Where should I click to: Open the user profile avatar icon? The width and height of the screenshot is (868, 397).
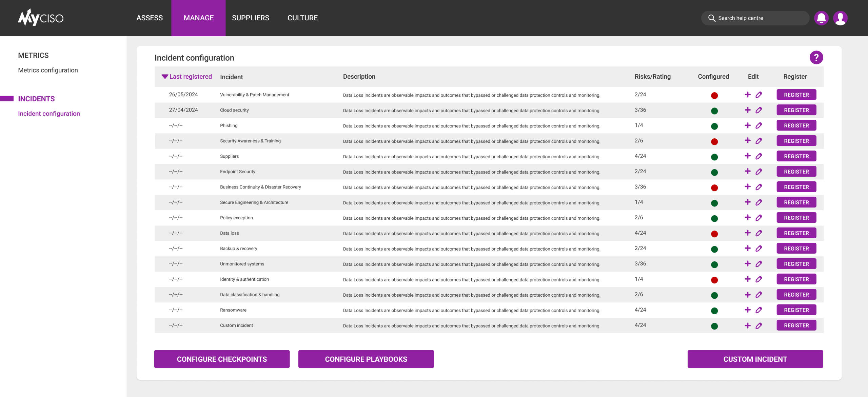pyautogui.click(x=840, y=18)
